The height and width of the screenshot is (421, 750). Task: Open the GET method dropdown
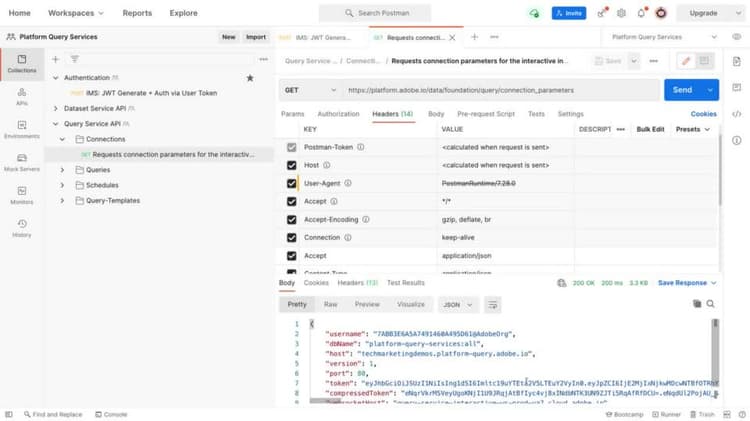[x=310, y=90]
